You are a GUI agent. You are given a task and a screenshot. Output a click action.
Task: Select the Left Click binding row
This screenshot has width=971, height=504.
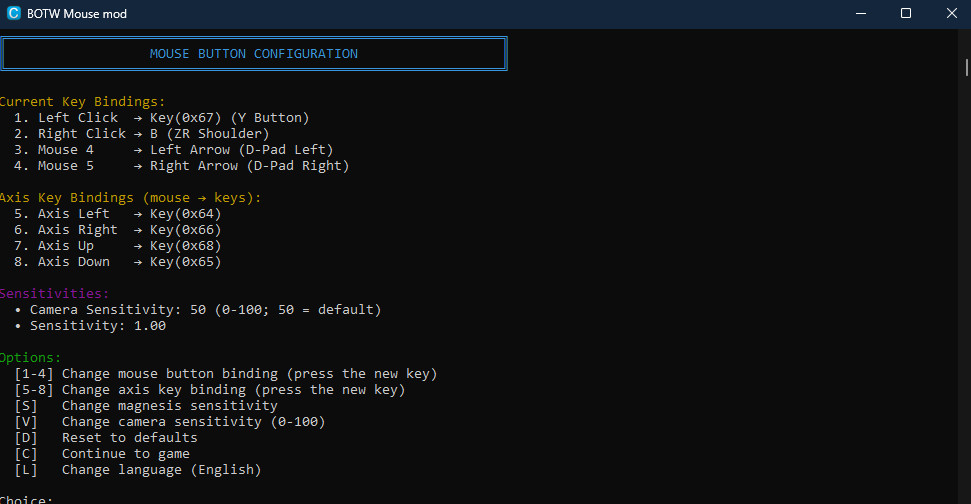click(x=162, y=118)
